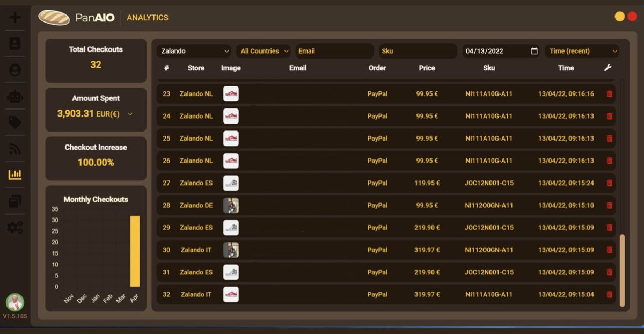
Task: Delete checkout row 30
Action: coord(609,250)
